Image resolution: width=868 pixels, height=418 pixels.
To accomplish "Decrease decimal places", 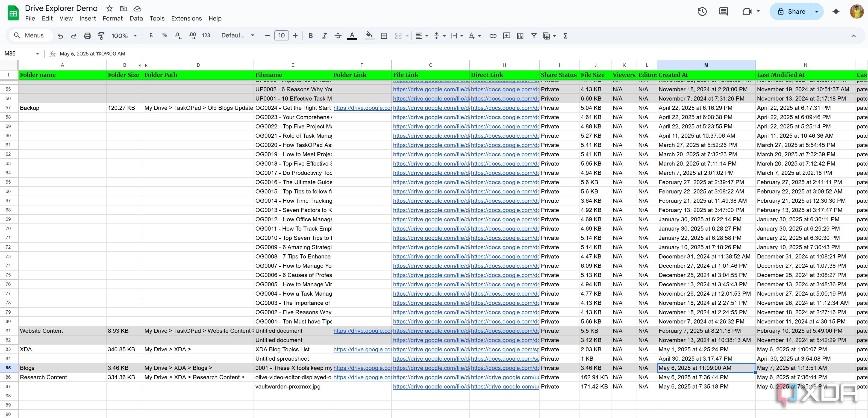I will pyautogui.click(x=178, y=35).
